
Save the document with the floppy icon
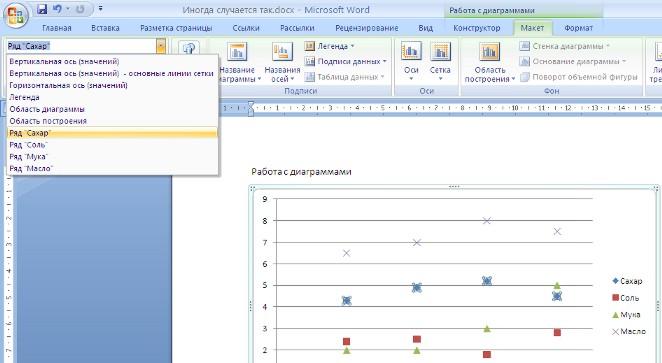coord(42,9)
